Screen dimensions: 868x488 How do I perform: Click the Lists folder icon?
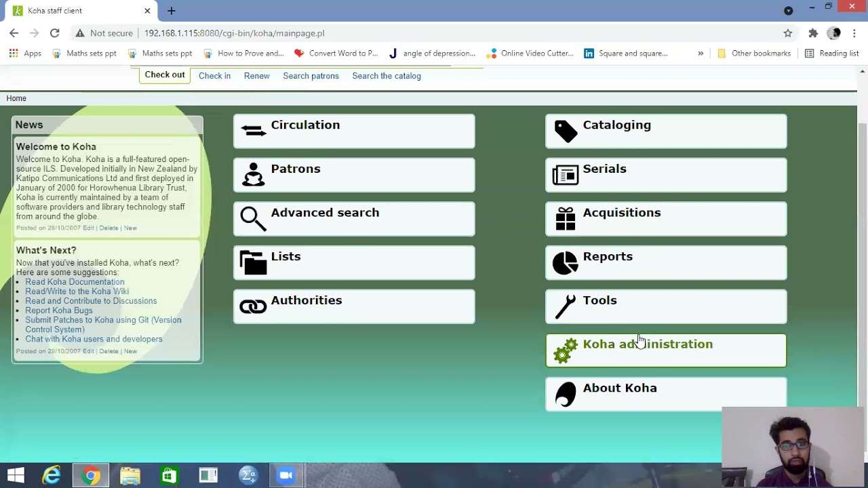[254, 262]
